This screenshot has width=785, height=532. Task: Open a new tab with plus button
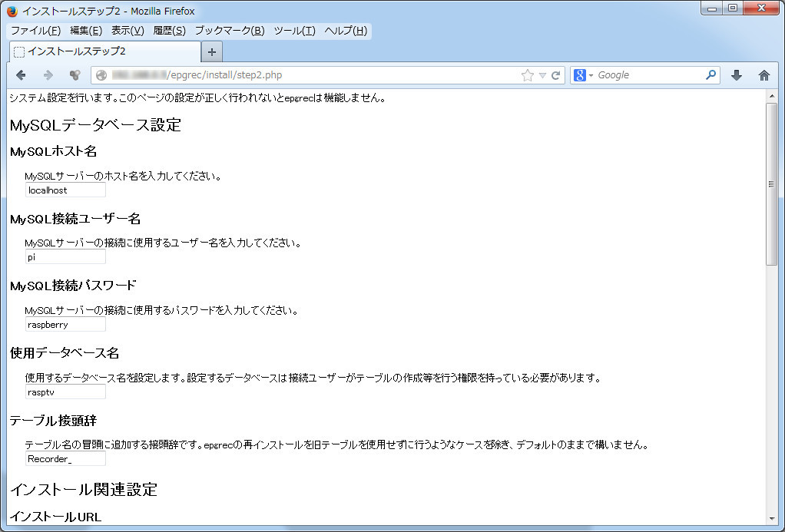212,51
